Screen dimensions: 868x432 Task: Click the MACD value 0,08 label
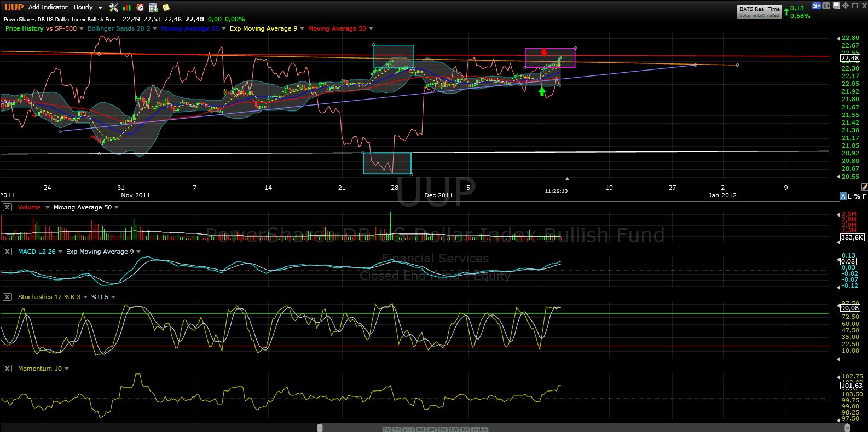coord(848,262)
